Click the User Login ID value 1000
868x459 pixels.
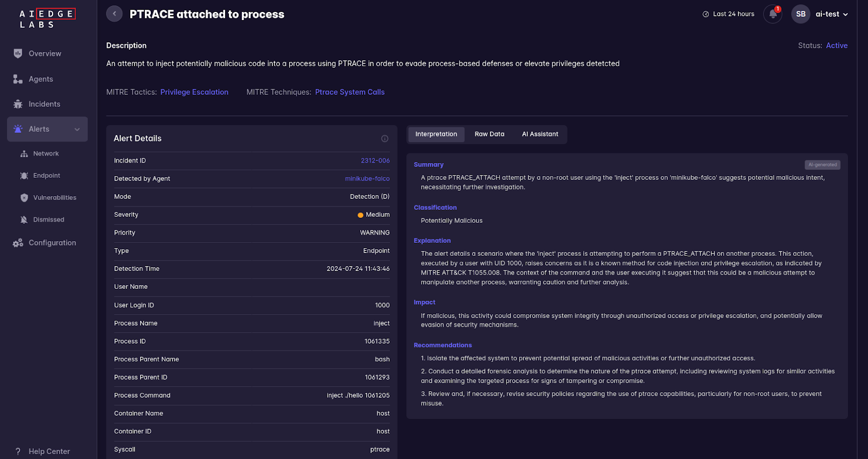click(382, 306)
